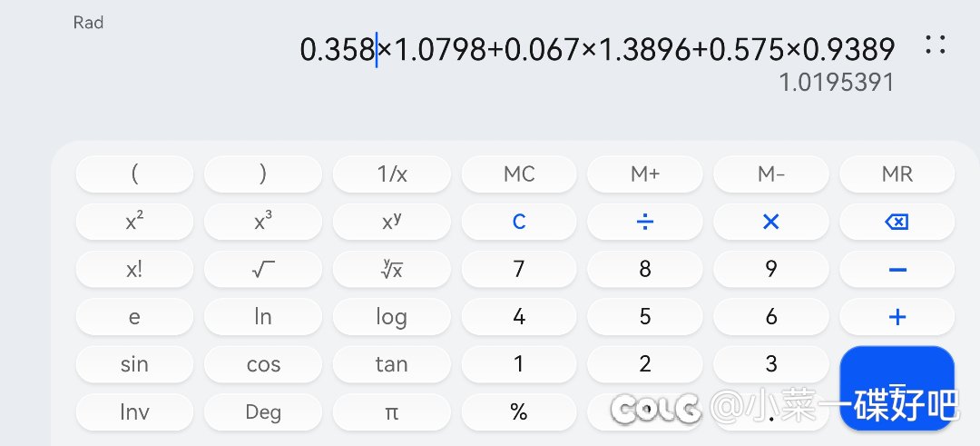The image size is (980, 446).
Task: Place cursor in the expression field
Action: 597,49
